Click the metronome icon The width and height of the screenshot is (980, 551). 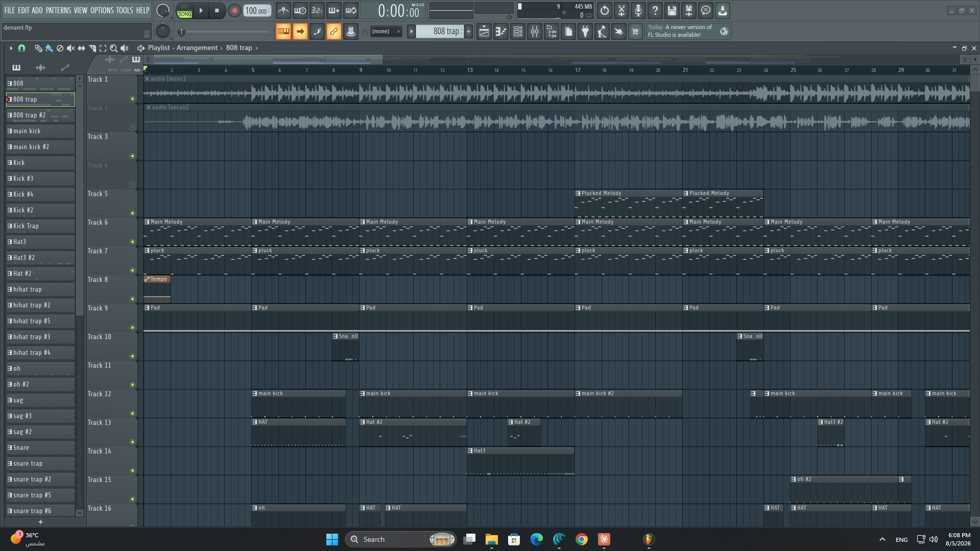(283, 10)
